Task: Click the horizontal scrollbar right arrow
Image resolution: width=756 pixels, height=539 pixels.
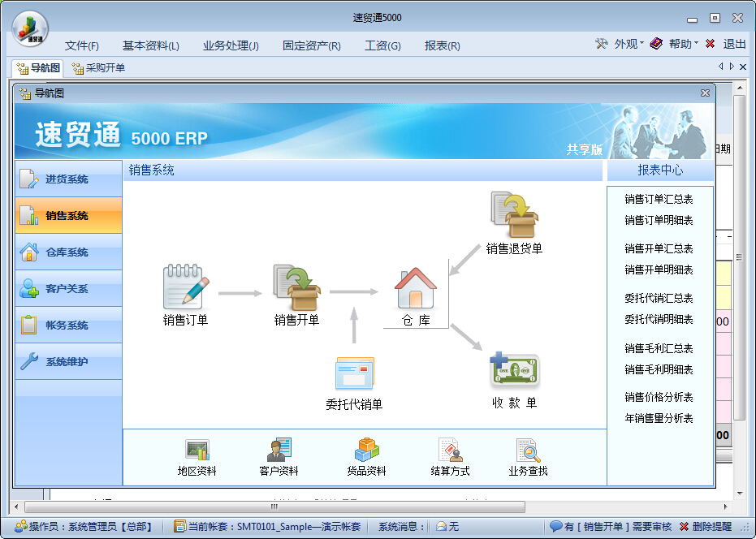Action: 725,507
